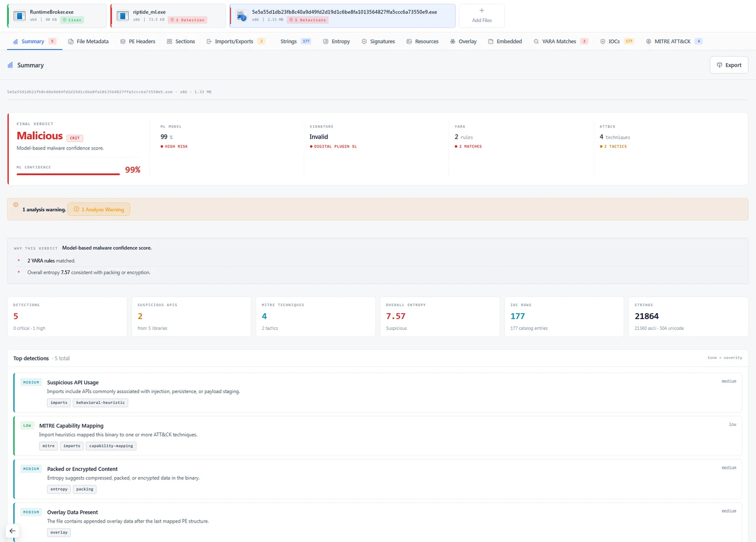Click the Add Files button
The width and height of the screenshot is (756, 542).
click(x=482, y=16)
